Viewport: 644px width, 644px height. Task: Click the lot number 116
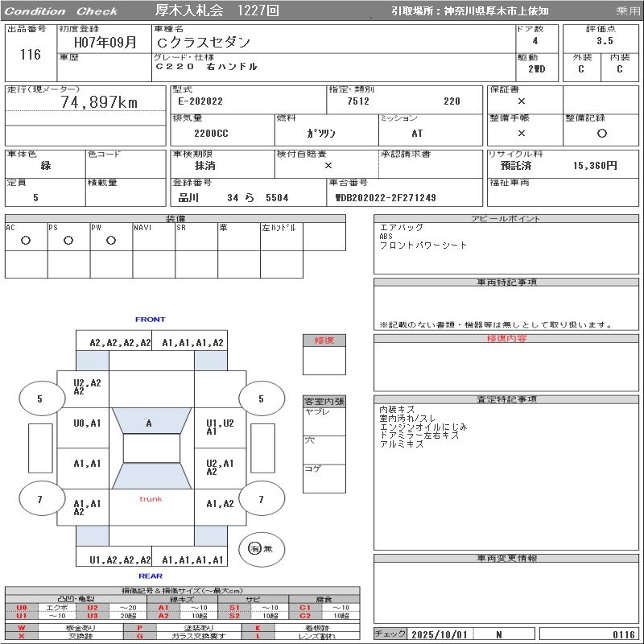click(x=31, y=55)
